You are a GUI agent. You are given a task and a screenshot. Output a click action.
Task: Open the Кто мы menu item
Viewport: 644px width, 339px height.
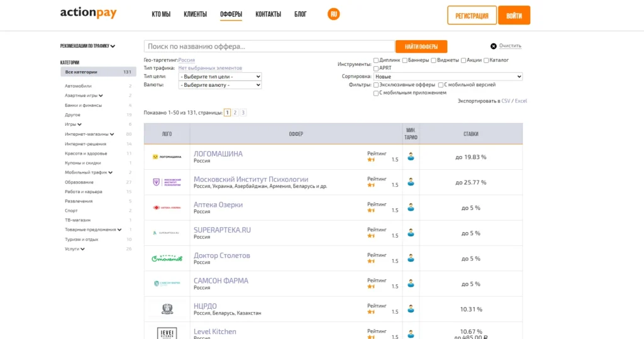pos(161,14)
